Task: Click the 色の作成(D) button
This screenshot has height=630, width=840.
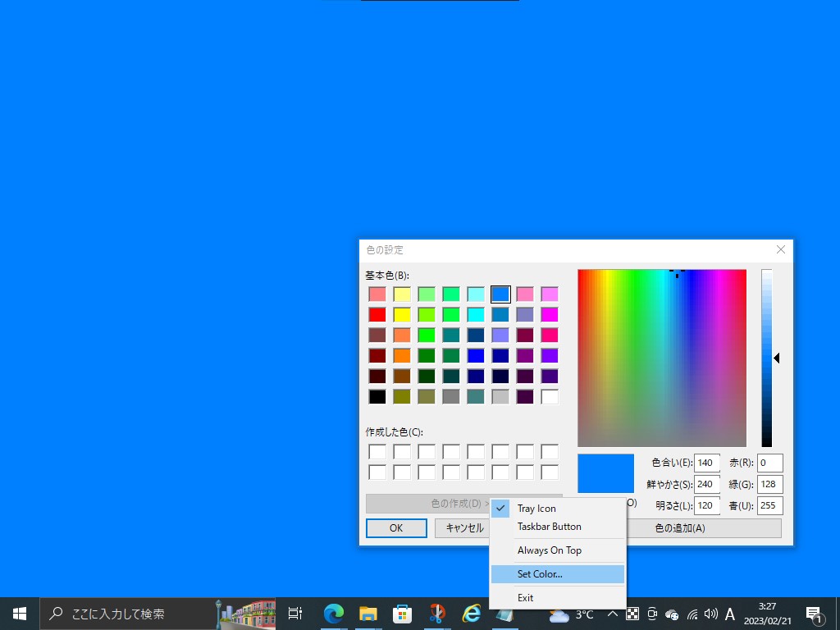Action: coord(428,504)
